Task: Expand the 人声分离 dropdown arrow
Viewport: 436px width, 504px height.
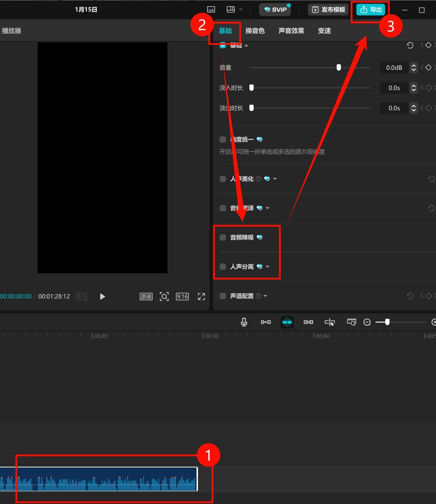Action: point(267,267)
